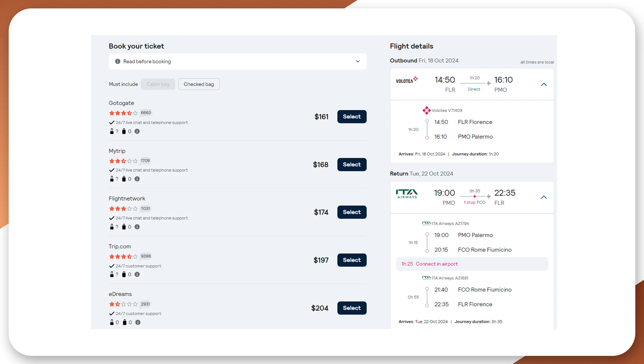Screen dimensions: 644x364
Task: Expand the Read before booking chevron
Action: (x=358, y=61)
